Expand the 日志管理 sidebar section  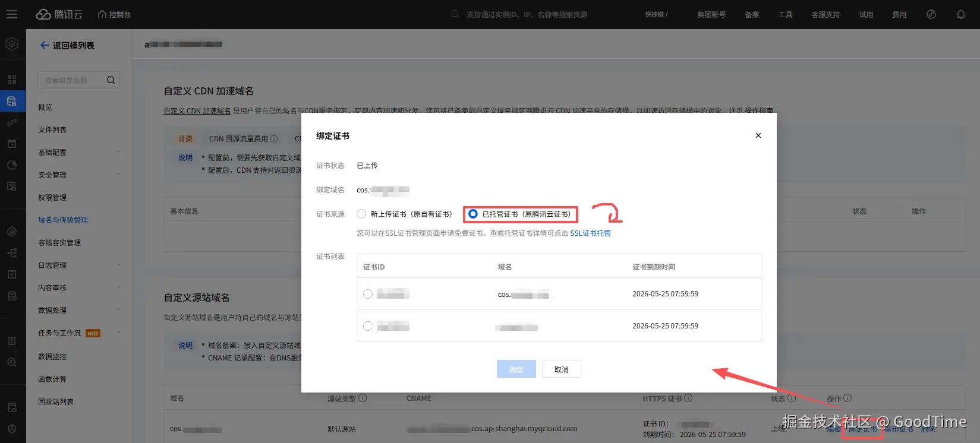click(79, 265)
